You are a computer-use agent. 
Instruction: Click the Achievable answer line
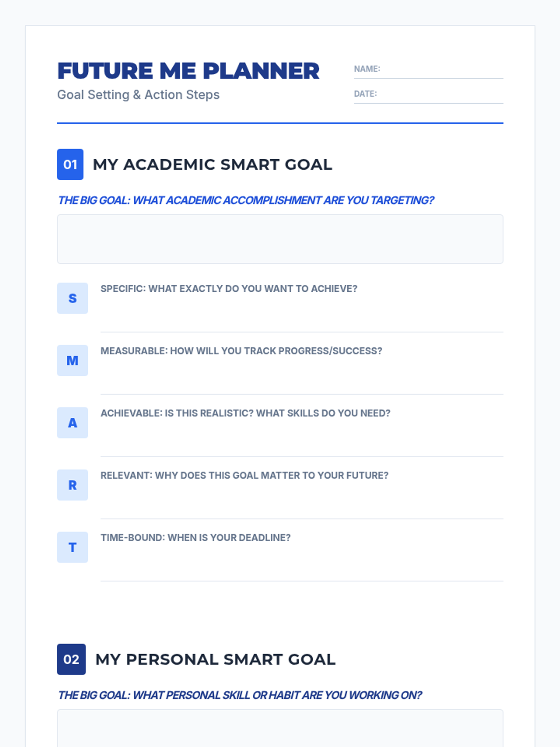(x=301, y=440)
